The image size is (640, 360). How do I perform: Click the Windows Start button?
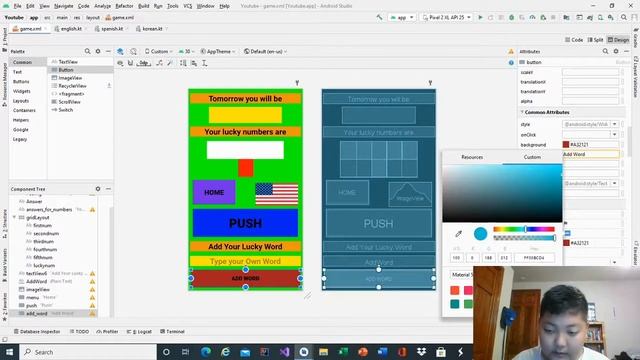click(9, 352)
